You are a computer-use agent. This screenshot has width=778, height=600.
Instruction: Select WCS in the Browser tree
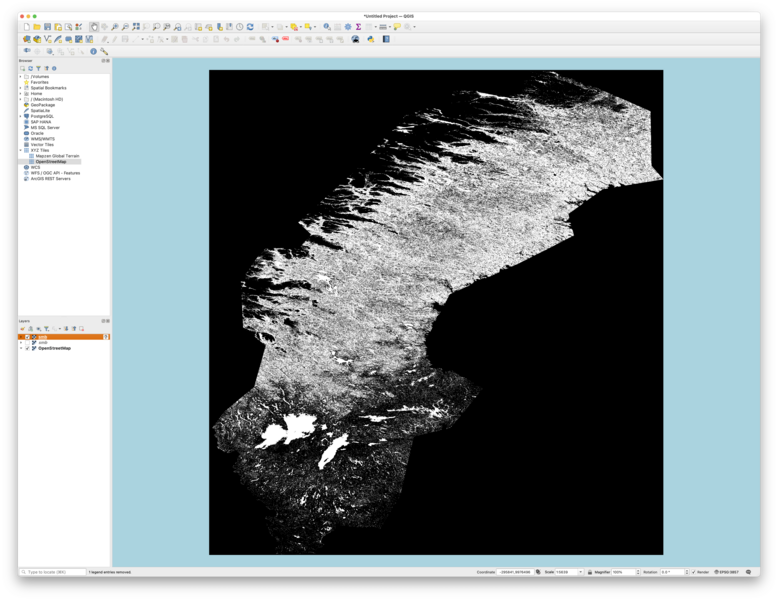[35, 167]
